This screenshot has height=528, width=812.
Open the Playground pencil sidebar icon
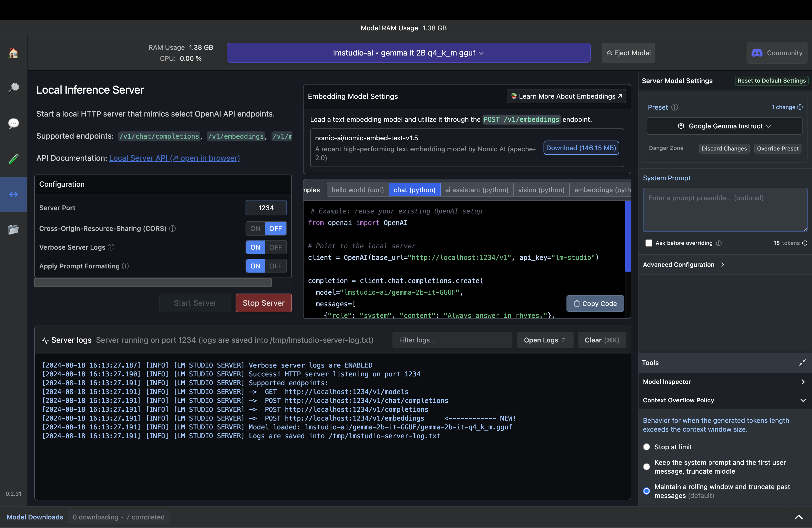pyautogui.click(x=13, y=159)
